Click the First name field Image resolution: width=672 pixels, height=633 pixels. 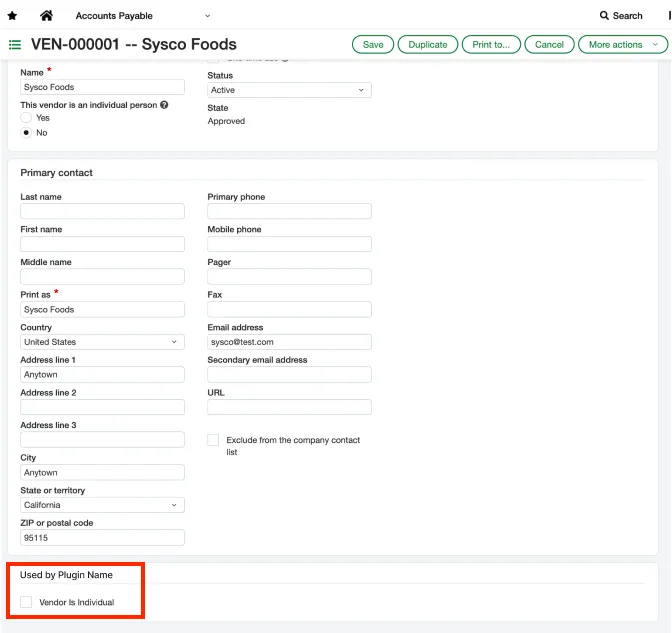click(102, 244)
